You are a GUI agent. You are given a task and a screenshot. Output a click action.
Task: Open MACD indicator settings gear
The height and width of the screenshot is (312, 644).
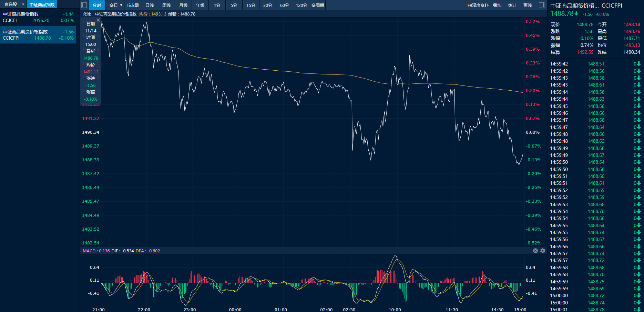543,251
